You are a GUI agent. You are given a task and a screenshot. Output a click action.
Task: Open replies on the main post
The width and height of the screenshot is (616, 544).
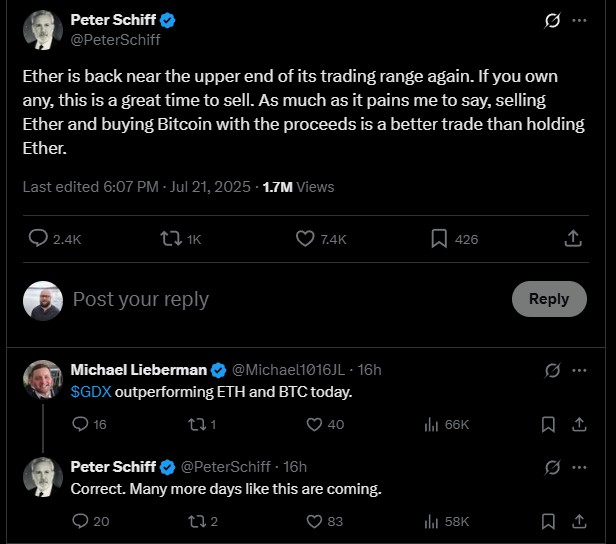pos(38,239)
